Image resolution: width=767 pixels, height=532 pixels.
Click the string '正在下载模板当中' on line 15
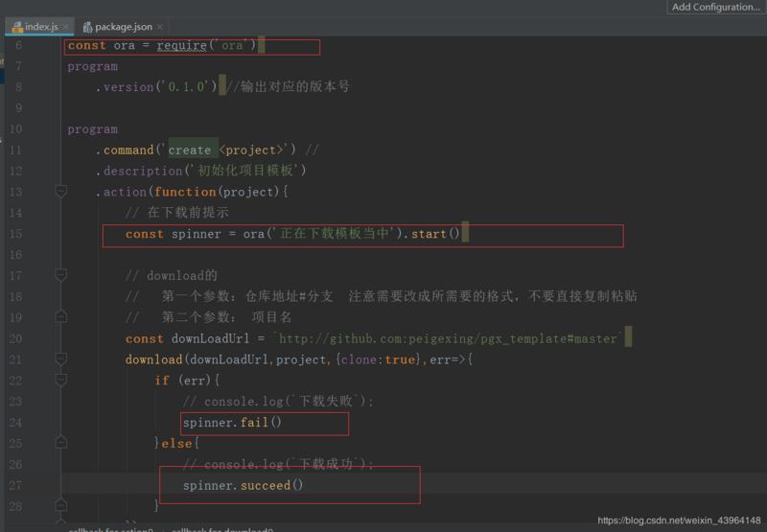coord(334,234)
